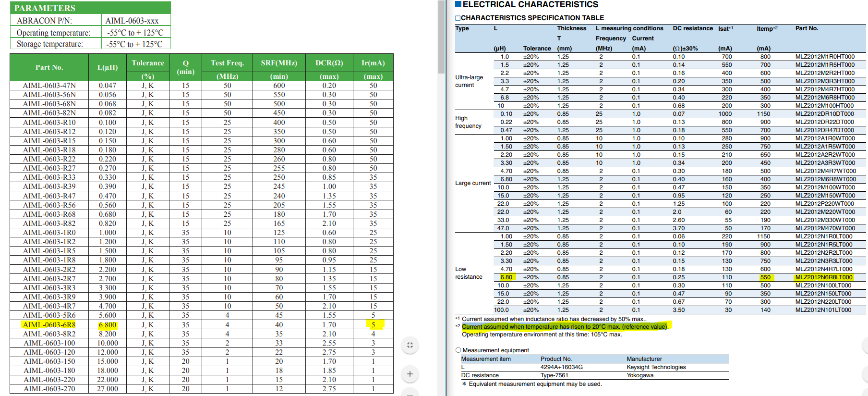868x396 pixels.
Task: Click the Low resistance type label
Action: click(469, 273)
